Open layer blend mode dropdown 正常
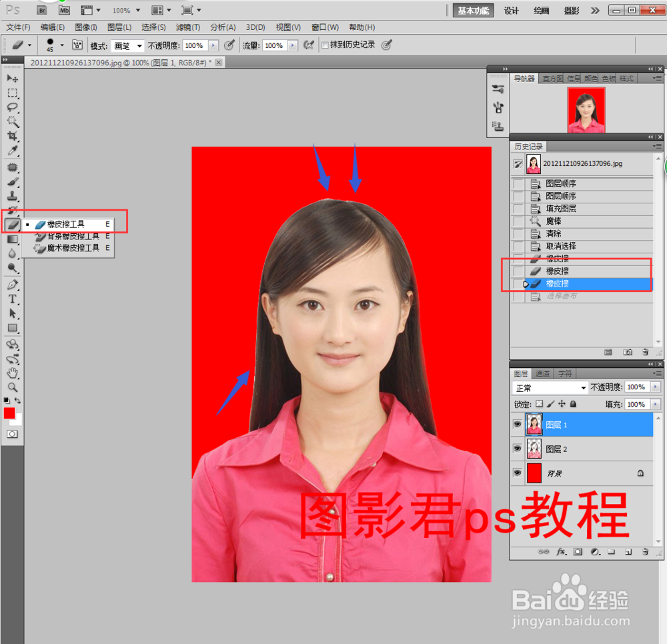Image resolution: width=667 pixels, height=644 pixels. (550, 388)
